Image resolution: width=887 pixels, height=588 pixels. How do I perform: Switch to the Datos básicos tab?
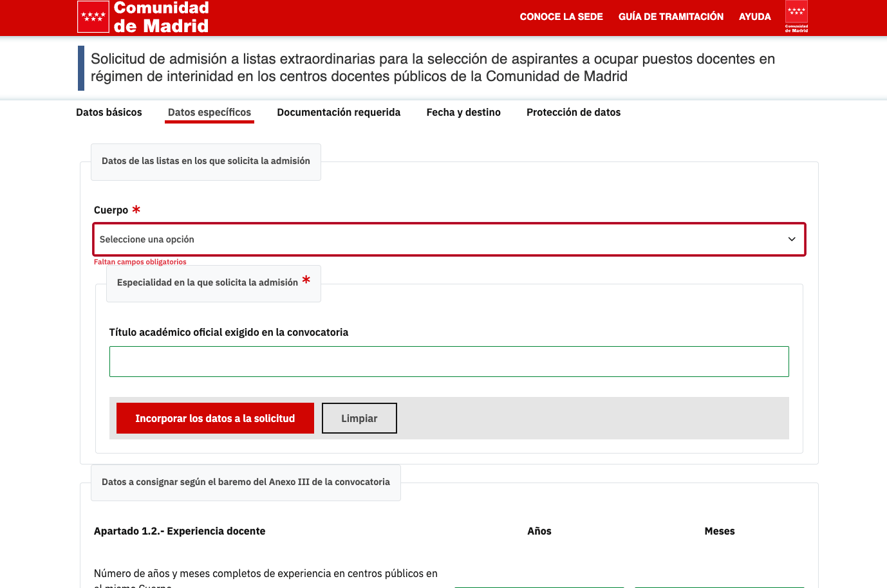coord(109,112)
